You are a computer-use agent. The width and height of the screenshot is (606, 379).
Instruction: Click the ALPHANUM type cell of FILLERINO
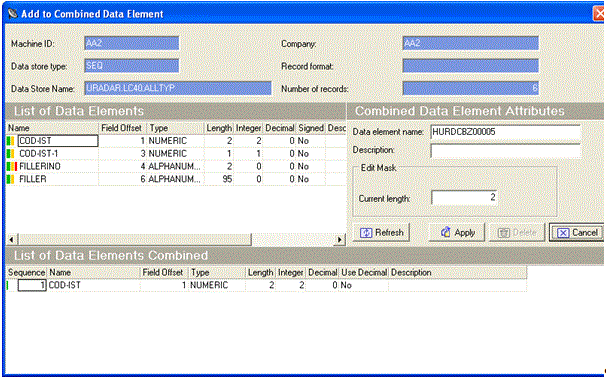coord(174,166)
